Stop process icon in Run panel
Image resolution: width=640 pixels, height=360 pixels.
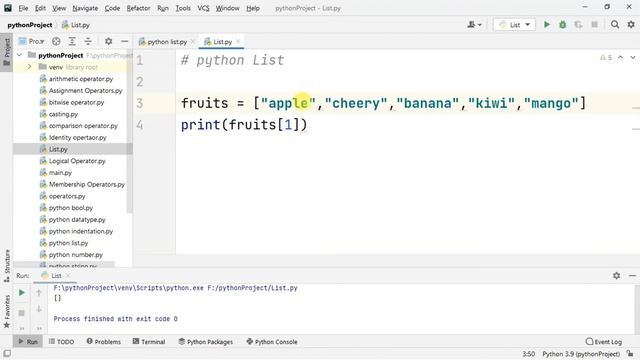22,313
